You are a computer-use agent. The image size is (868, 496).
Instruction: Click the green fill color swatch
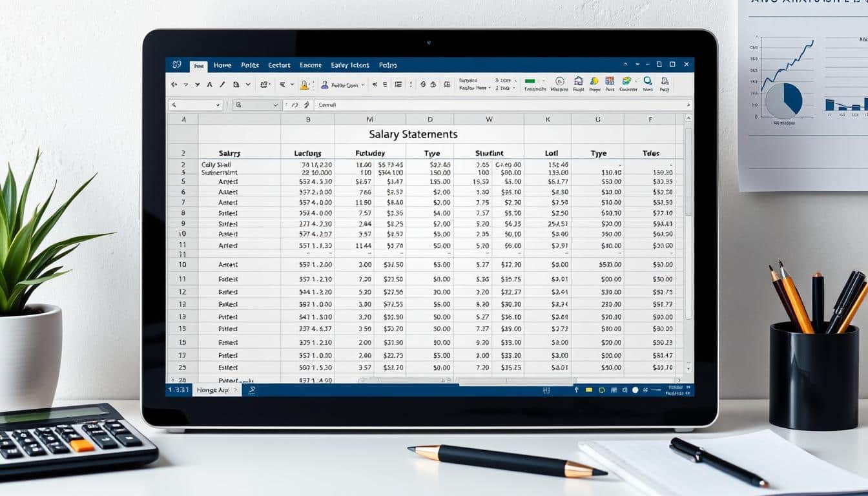tap(530, 81)
